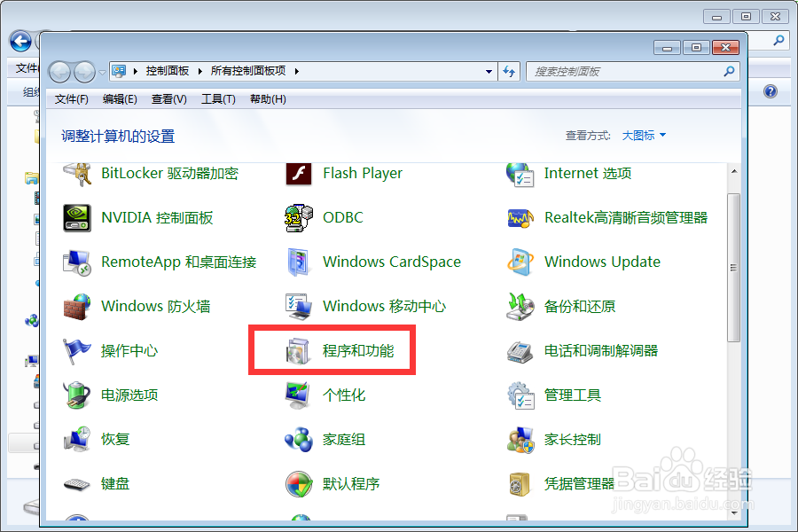Open Windows 防火墙 brick wall icon

[x=77, y=307]
